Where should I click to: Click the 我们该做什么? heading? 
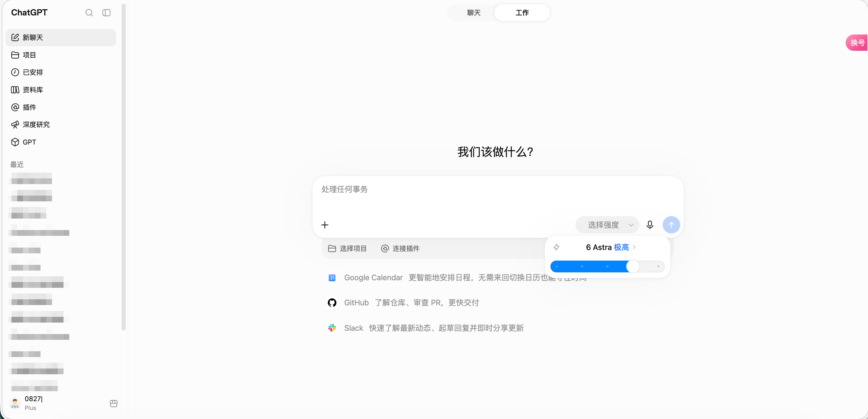495,152
